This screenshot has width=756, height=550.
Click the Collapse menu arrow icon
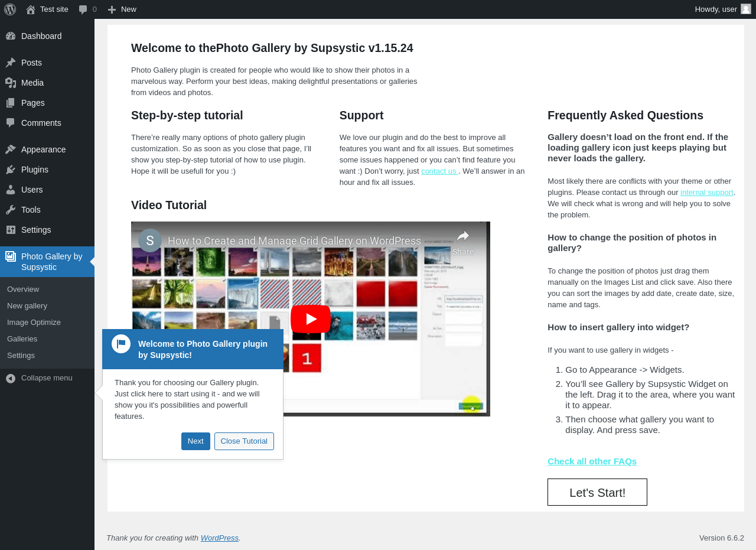click(11, 378)
